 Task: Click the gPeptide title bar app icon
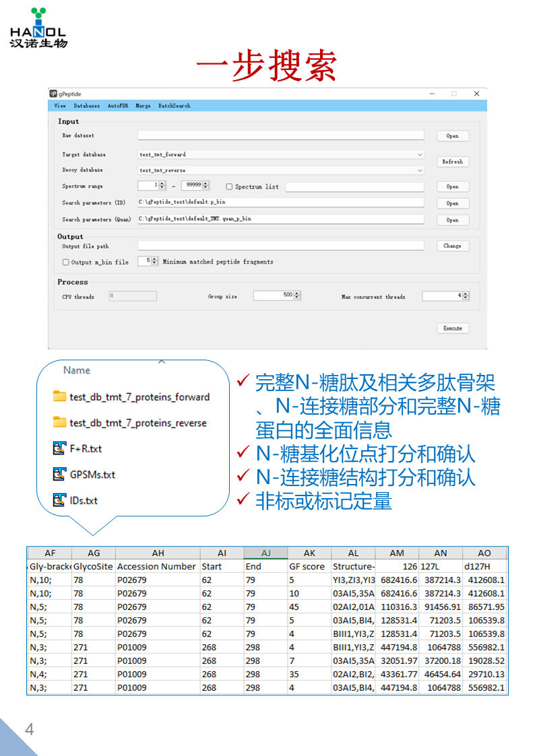click(53, 94)
